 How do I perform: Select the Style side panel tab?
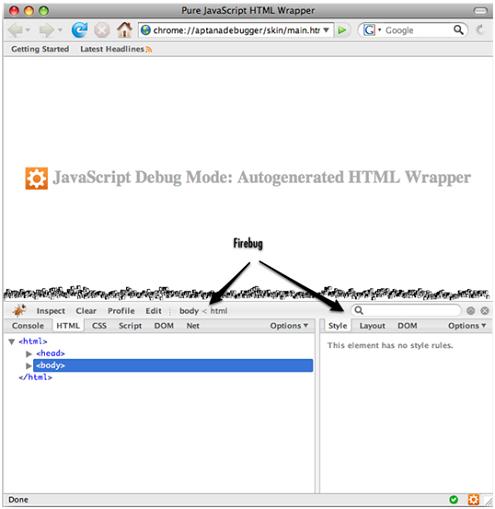(x=338, y=326)
